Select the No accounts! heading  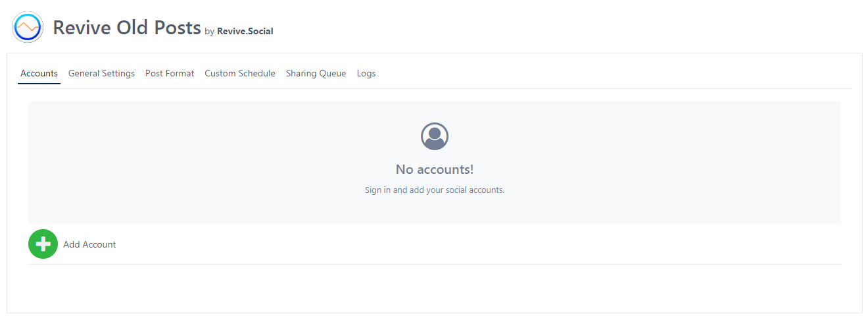[434, 169]
